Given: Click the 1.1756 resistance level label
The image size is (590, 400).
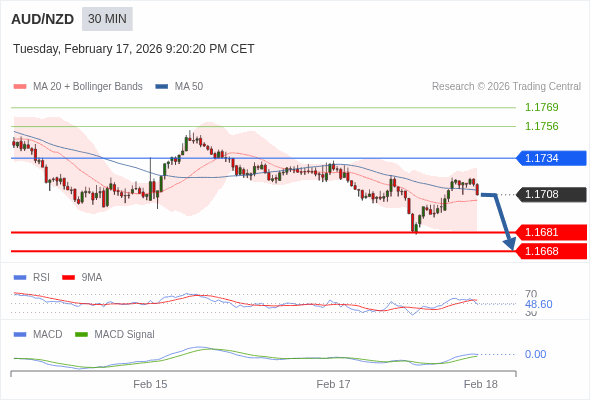Looking at the screenshot, I should click(x=541, y=126).
